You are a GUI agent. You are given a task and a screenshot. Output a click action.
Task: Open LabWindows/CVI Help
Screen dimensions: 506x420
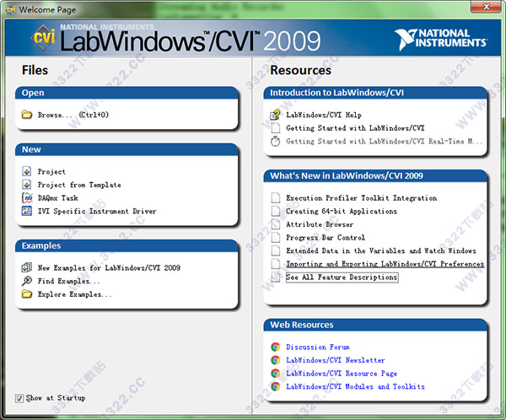coord(324,115)
